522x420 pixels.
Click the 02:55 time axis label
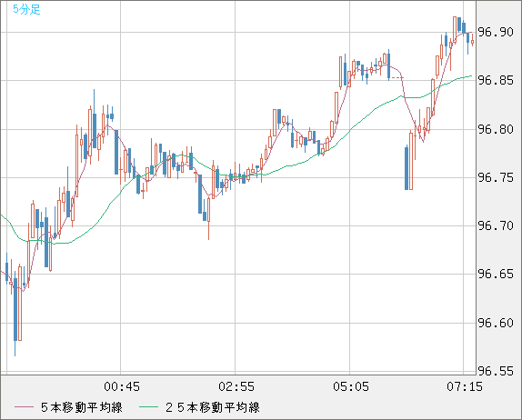click(236, 386)
